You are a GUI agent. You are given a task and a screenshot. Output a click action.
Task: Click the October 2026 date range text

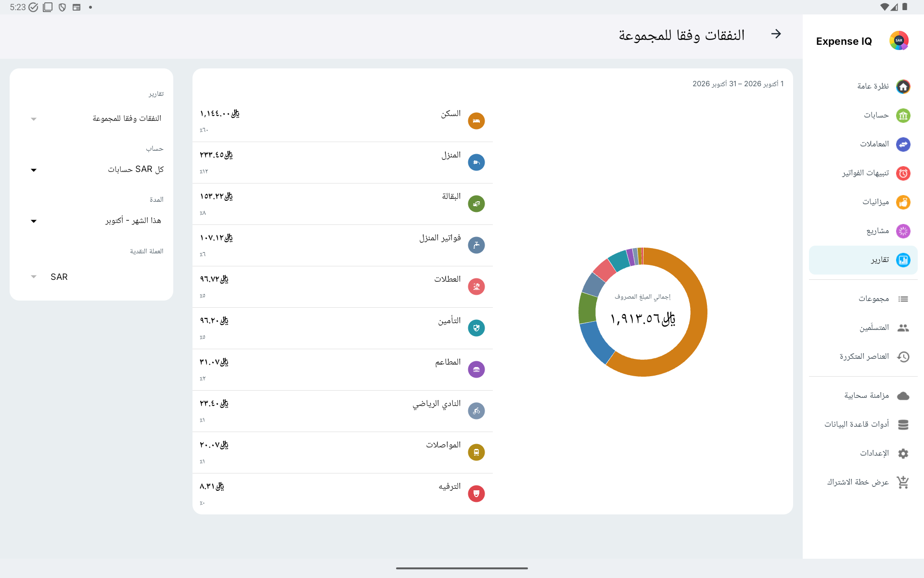click(x=738, y=84)
